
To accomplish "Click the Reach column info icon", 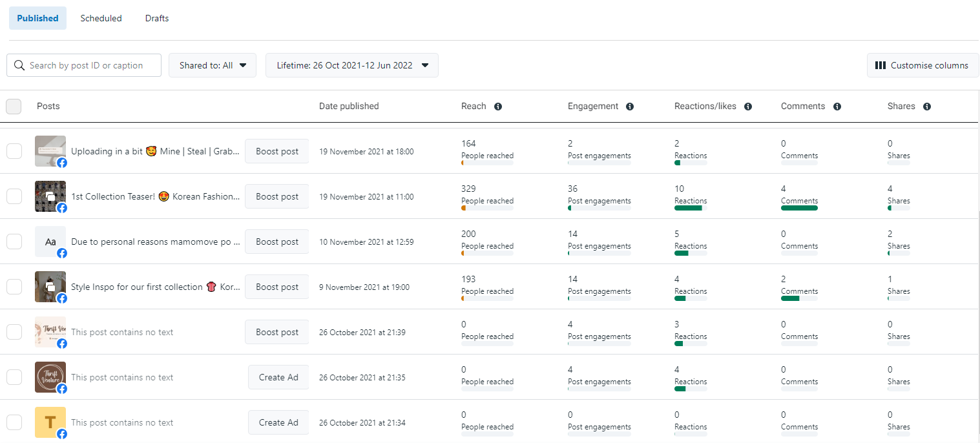I will [498, 107].
